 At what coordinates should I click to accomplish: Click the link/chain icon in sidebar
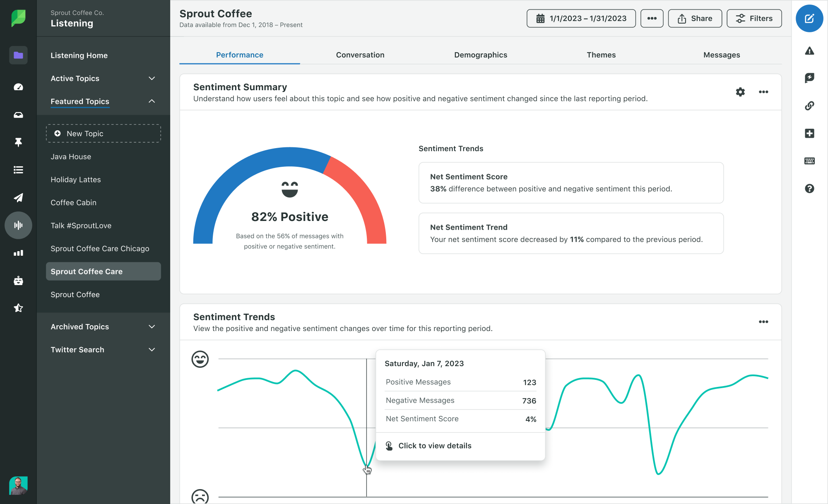809,106
